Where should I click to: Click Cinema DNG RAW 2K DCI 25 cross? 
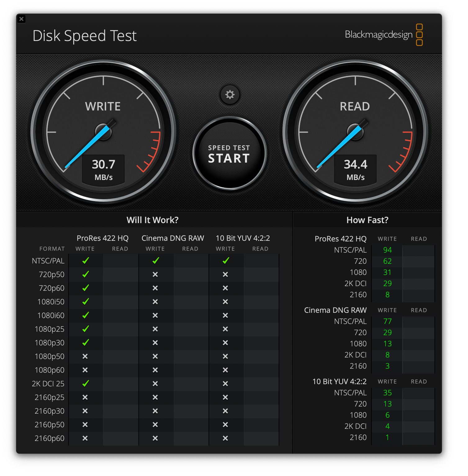(155, 384)
